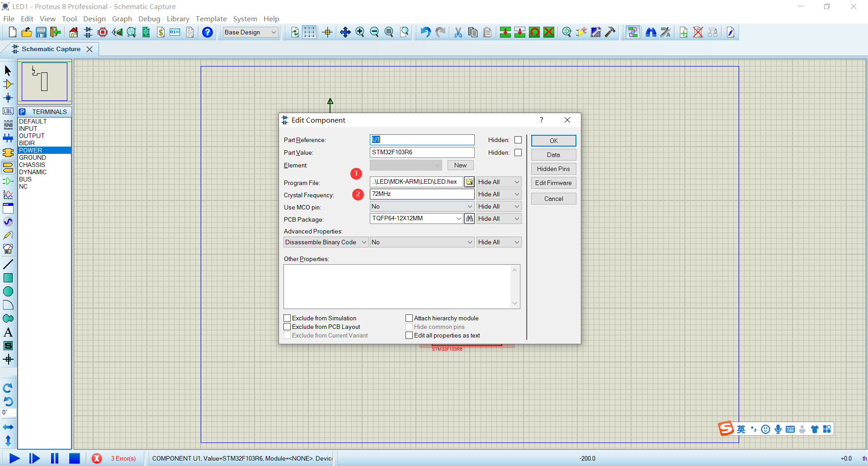
Task: Select the Component Mode tool
Action: [x=8, y=84]
